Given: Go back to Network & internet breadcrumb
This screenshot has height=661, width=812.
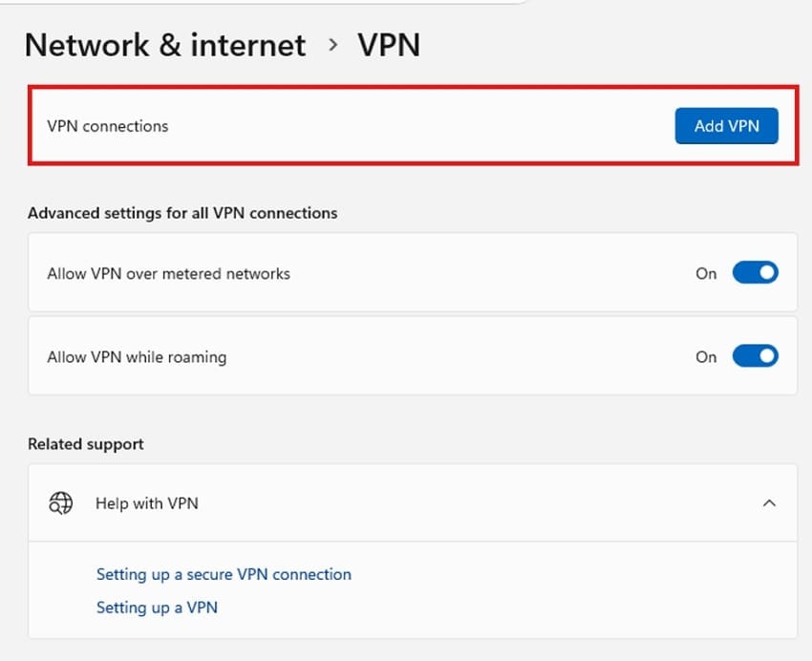Looking at the screenshot, I should [165, 45].
